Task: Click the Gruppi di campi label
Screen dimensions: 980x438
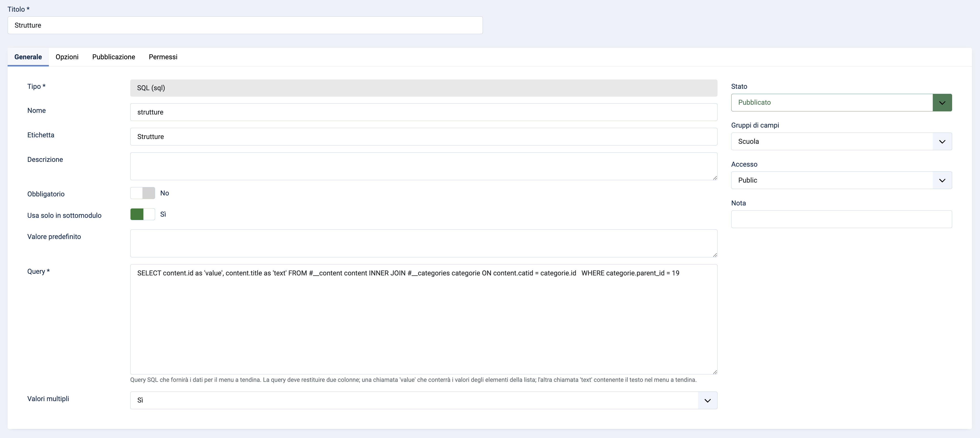Action: coord(755,125)
